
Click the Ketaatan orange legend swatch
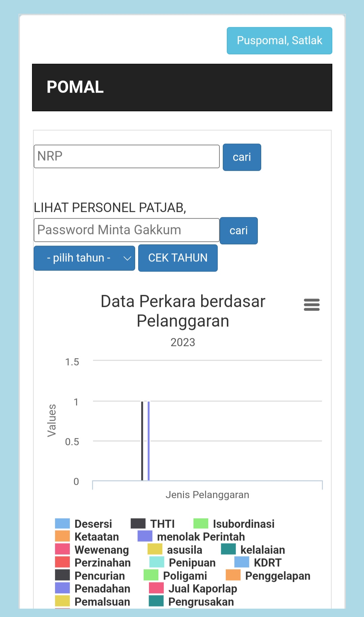coord(62,536)
